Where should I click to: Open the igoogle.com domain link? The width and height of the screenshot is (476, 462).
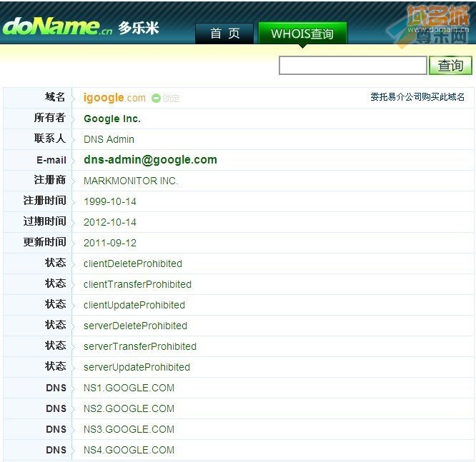[114, 98]
